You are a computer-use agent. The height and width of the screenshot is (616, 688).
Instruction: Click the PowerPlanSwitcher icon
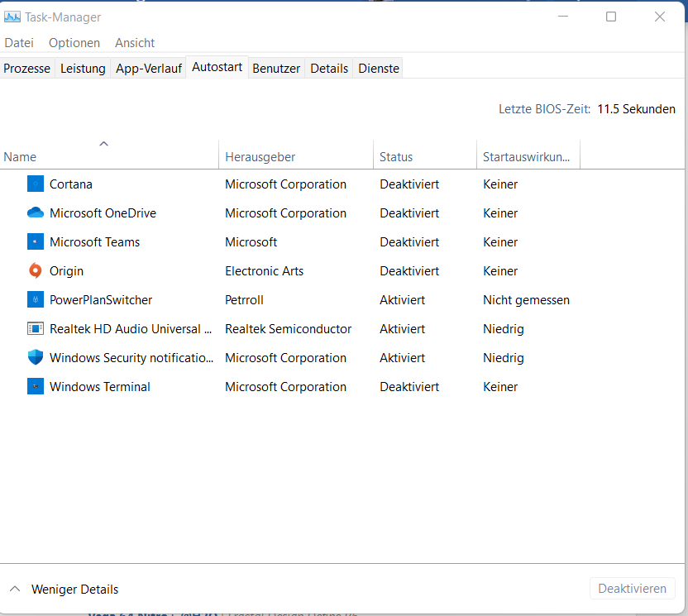(35, 299)
